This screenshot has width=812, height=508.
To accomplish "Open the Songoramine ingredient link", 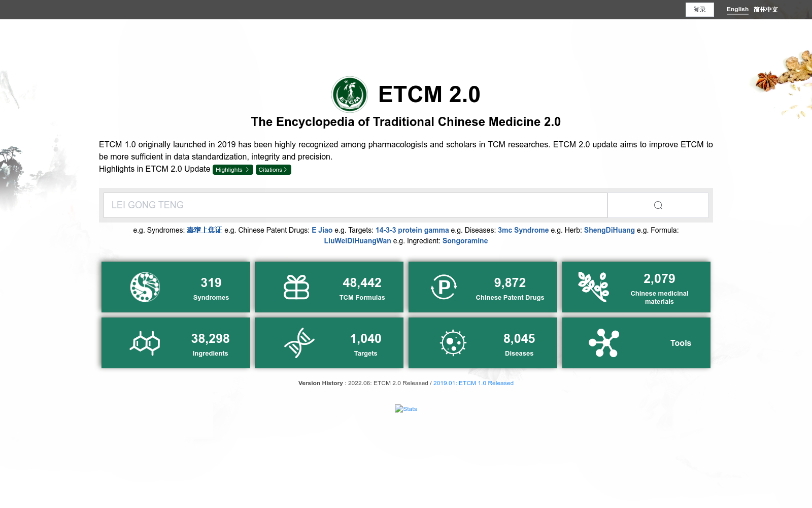I will pos(465,241).
